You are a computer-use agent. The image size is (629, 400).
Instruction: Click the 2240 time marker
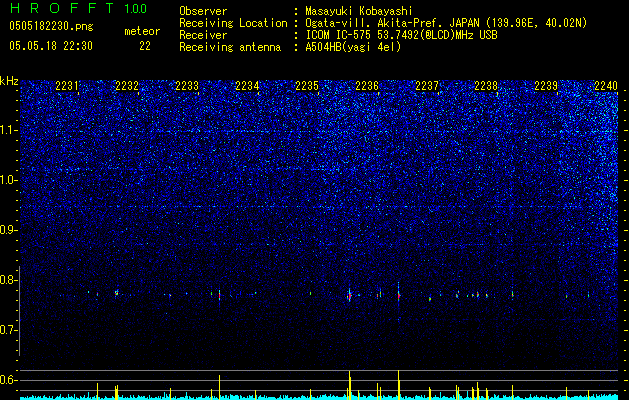click(606, 86)
